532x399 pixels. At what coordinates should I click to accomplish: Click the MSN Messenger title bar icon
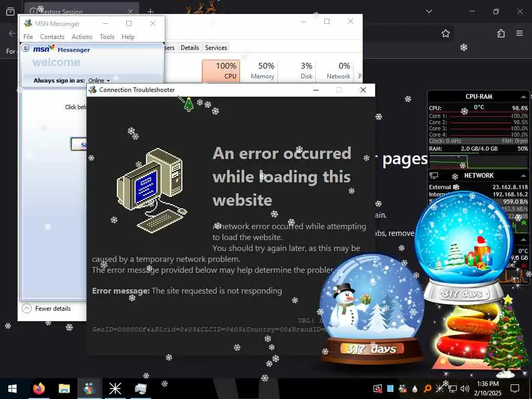coord(28,23)
